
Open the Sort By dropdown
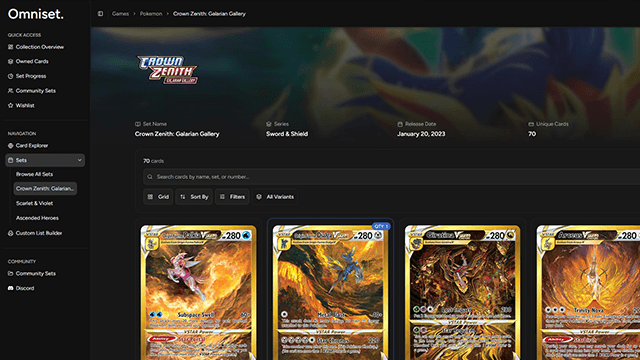click(x=194, y=197)
